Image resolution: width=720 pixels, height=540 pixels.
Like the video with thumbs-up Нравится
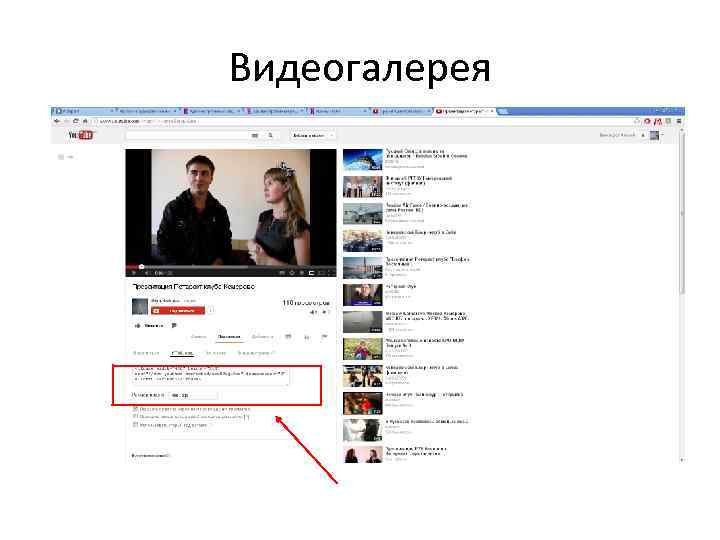pos(149,326)
